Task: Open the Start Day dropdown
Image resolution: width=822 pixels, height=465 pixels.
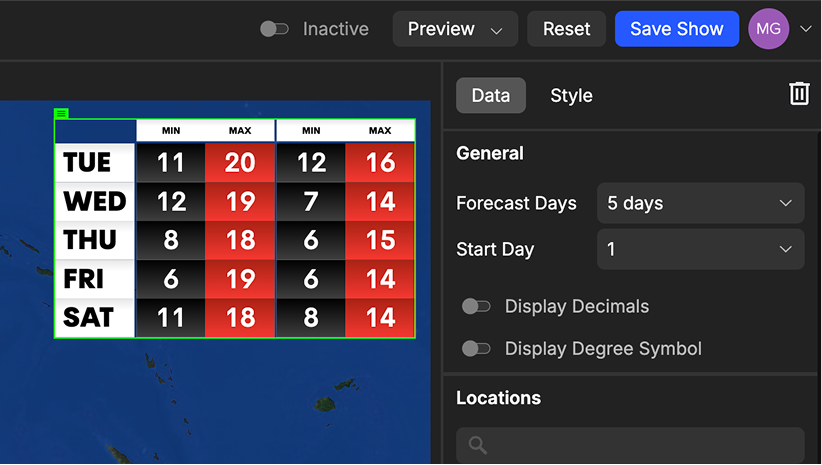Action: tap(700, 249)
